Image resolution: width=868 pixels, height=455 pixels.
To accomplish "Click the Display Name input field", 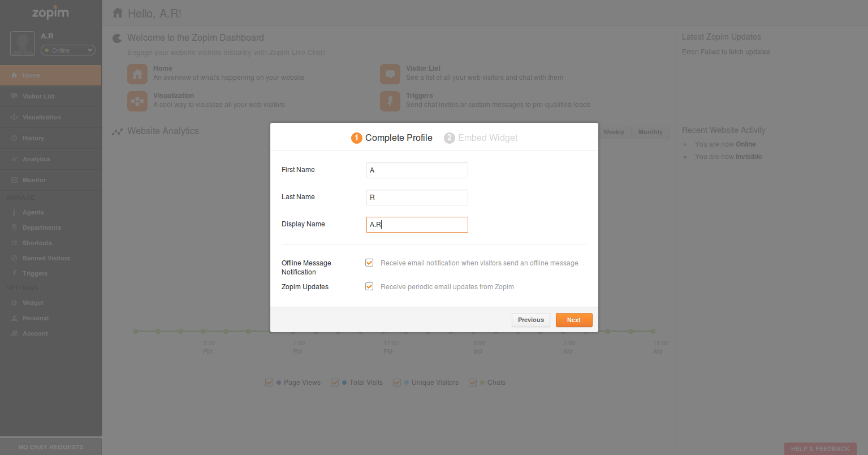I will pos(417,225).
